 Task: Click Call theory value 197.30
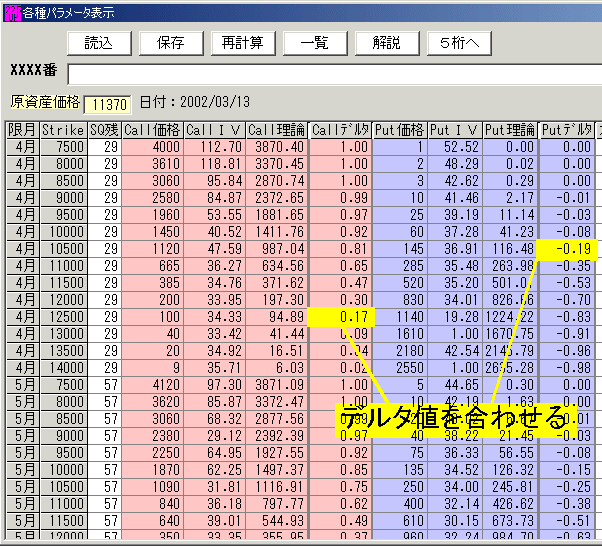(x=276, y=300)
